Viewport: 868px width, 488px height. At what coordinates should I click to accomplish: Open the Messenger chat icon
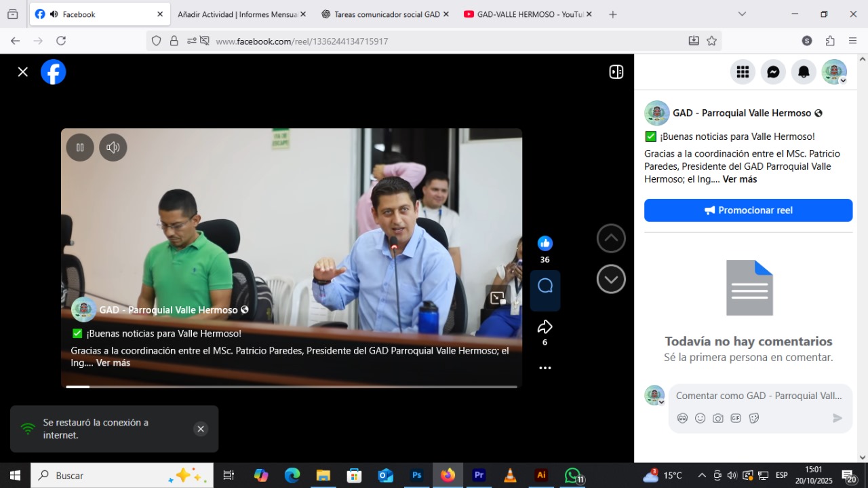(x=773, y=72)
